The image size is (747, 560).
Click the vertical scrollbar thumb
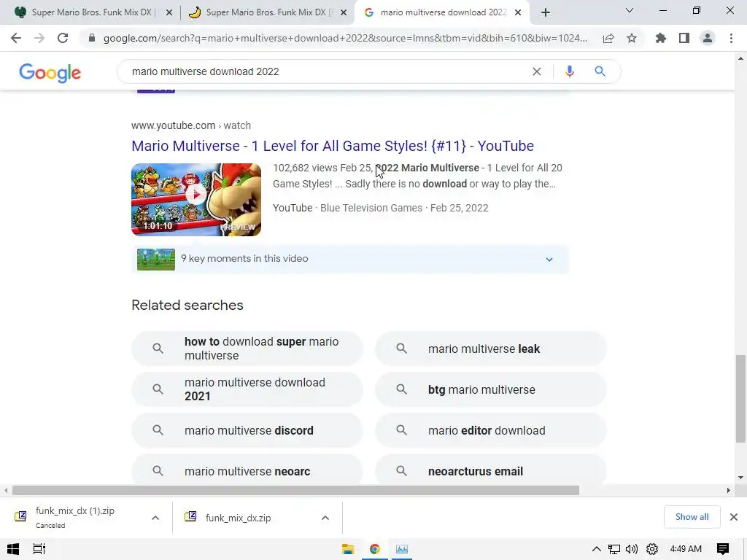(x=740, y=399)
